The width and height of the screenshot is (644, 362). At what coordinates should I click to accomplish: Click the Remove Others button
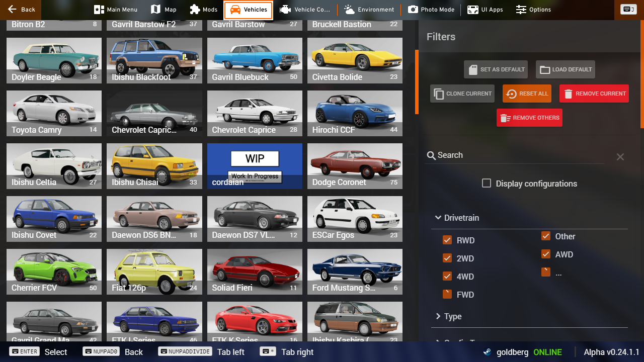tap(529, 118)
